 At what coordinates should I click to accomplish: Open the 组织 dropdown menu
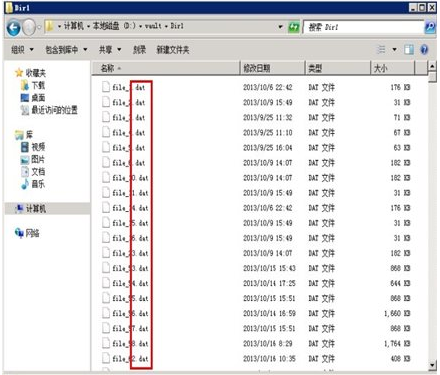pos(22,50)
